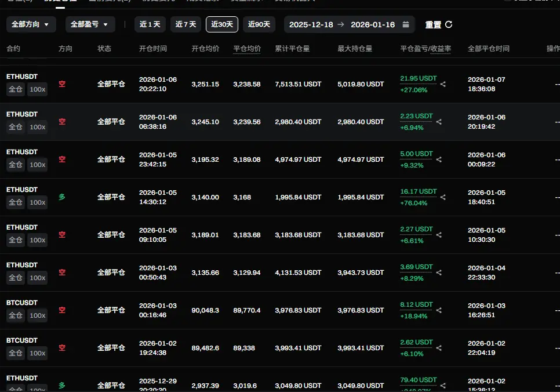
Task: Click the start date 2025-12-18 field
Action: pos(311,25)
